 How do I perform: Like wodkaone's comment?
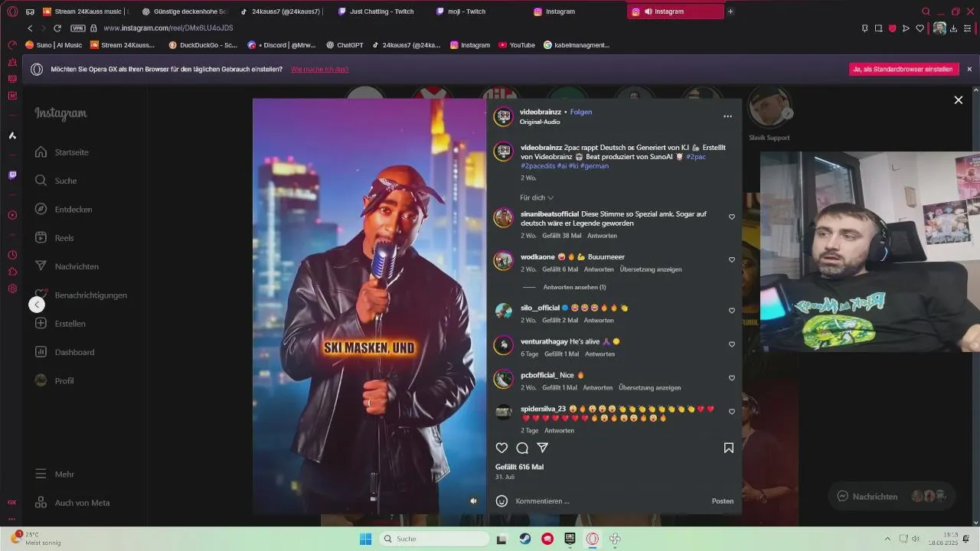click(732, 260)
